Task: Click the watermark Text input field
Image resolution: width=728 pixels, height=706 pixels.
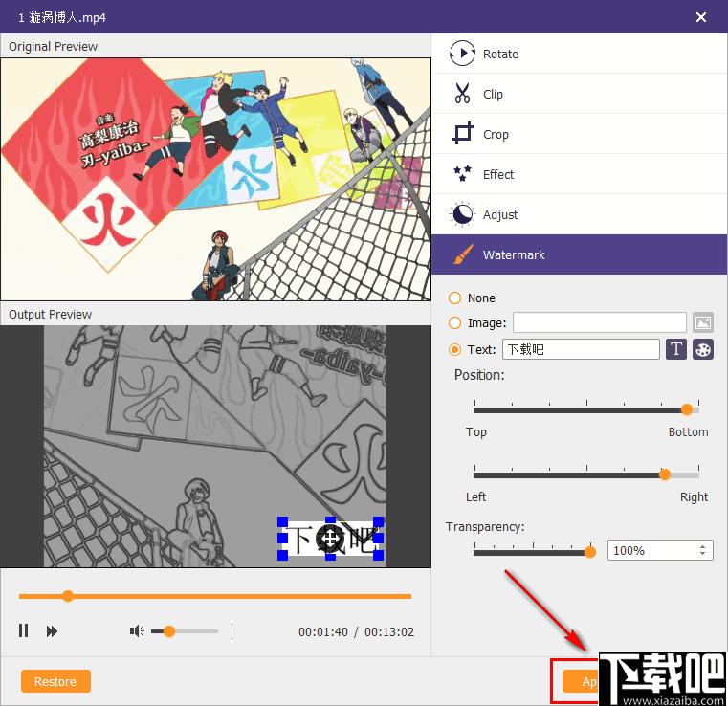Action: coord(581,349)
